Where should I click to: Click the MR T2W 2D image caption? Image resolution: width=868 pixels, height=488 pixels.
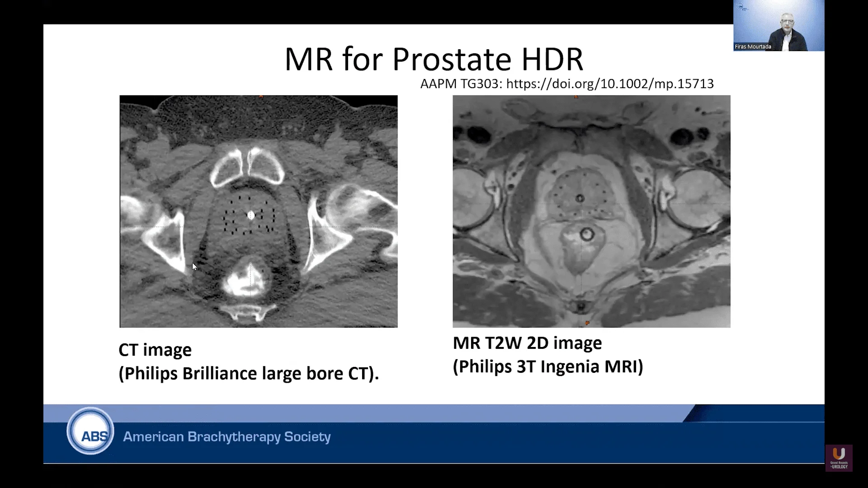click(527, 343)
